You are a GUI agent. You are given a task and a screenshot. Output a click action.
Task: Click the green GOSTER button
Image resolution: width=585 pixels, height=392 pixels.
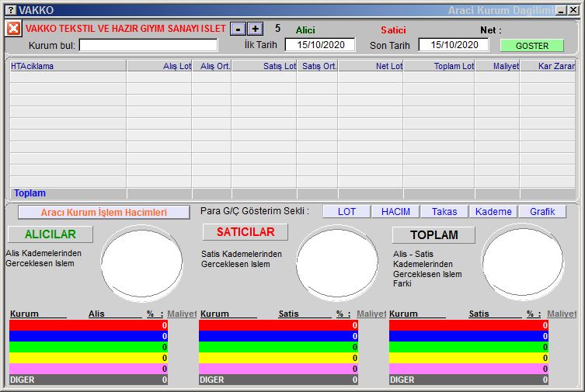point(531,46)
